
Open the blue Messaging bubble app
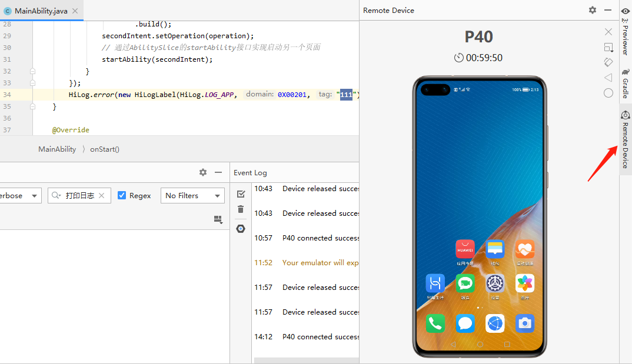pos(465,323)
